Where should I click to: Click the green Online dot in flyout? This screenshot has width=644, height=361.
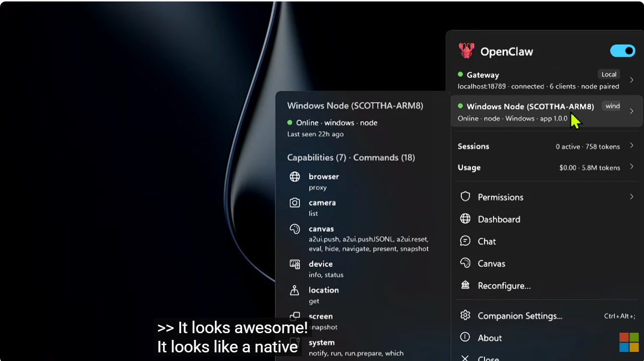click(x=290, y=122)
